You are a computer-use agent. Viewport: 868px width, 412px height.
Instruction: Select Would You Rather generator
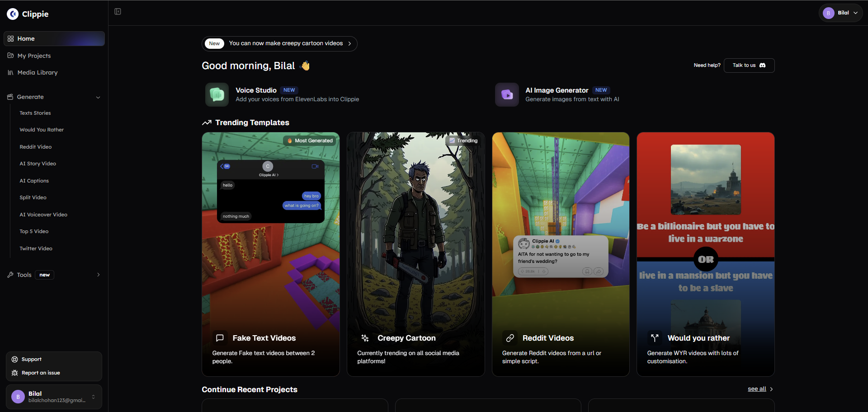pyautogui.click(x=42, y=130)
